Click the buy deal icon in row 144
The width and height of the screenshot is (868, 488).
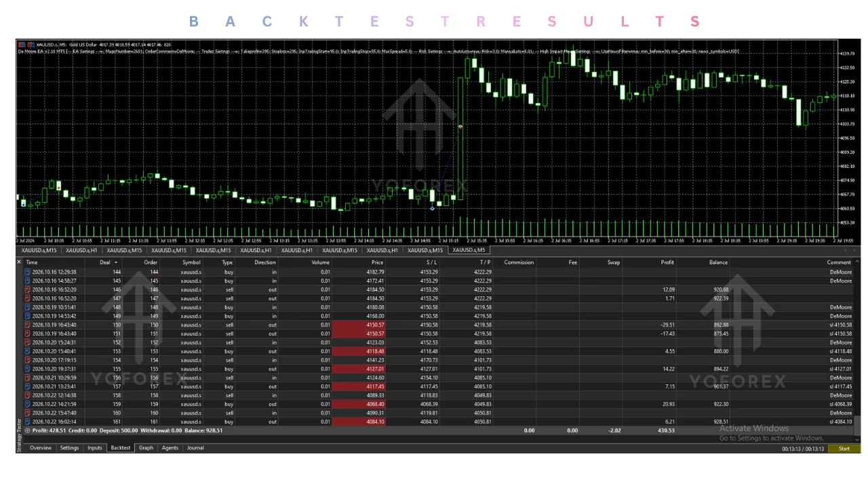(x=27, y=272)
